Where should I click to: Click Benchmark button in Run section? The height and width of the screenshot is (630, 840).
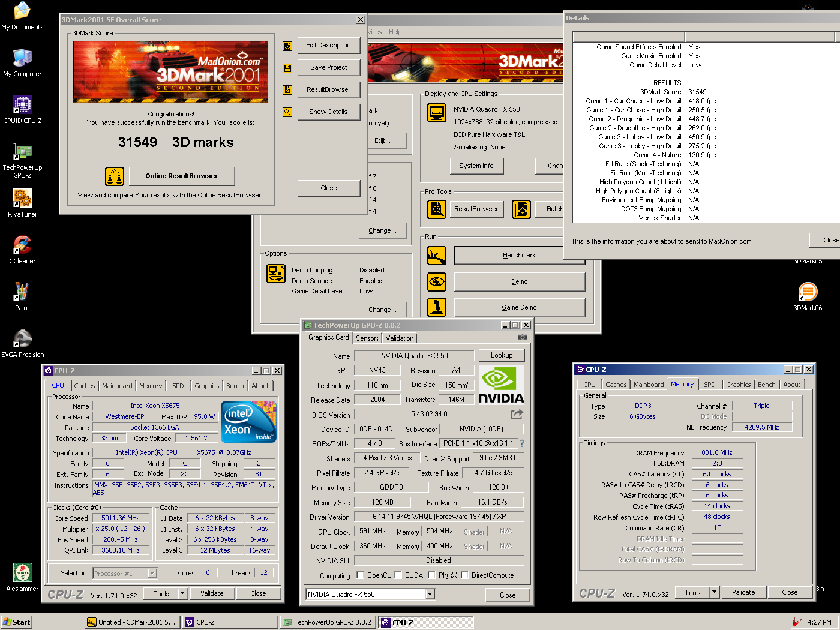click(520, 255)
